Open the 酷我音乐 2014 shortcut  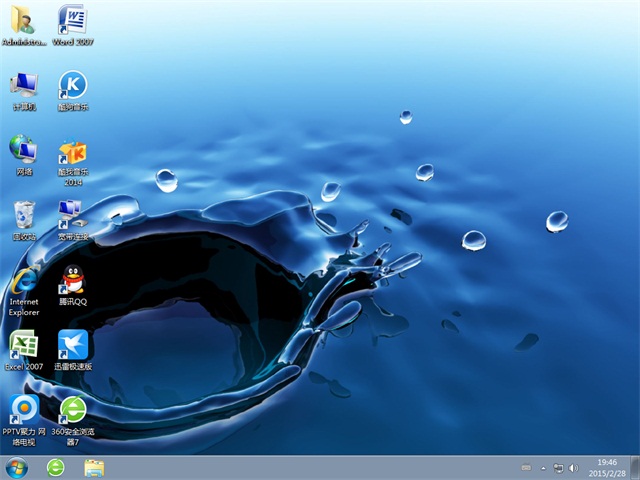72,153
